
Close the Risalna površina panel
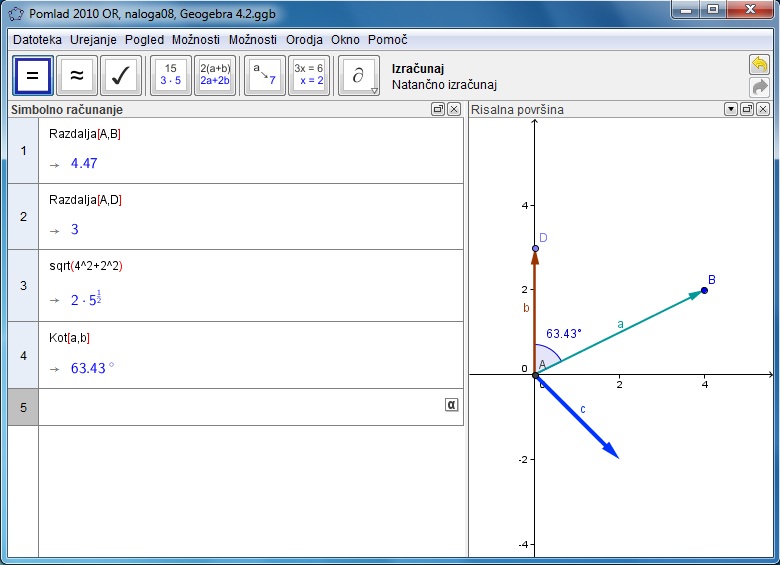point(763,109)
